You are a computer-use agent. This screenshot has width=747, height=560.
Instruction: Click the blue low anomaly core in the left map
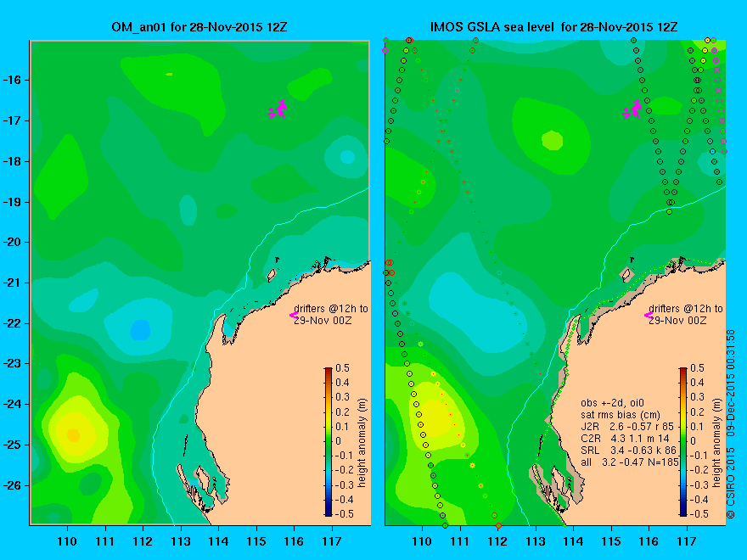point(140,329)
